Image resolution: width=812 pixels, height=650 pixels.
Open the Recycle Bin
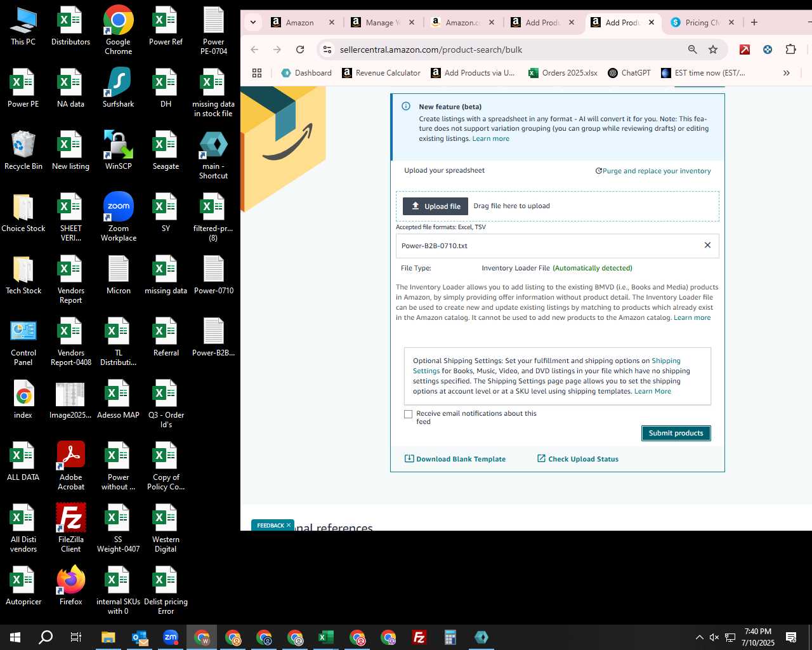tap(23, 150)
